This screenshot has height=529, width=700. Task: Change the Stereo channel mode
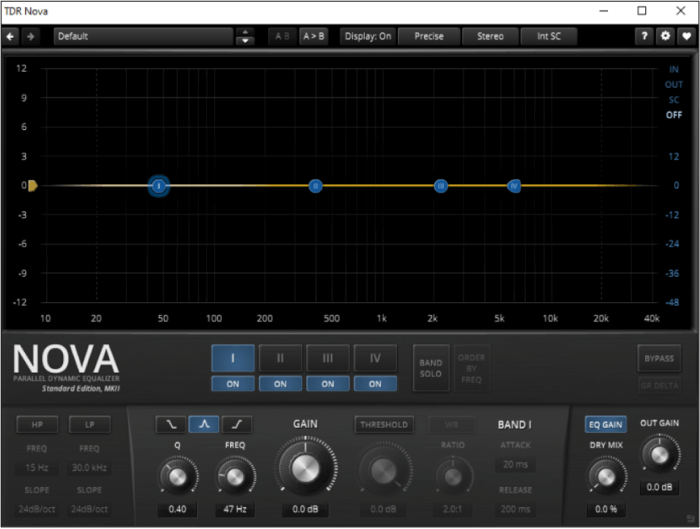tap(490, 37)
